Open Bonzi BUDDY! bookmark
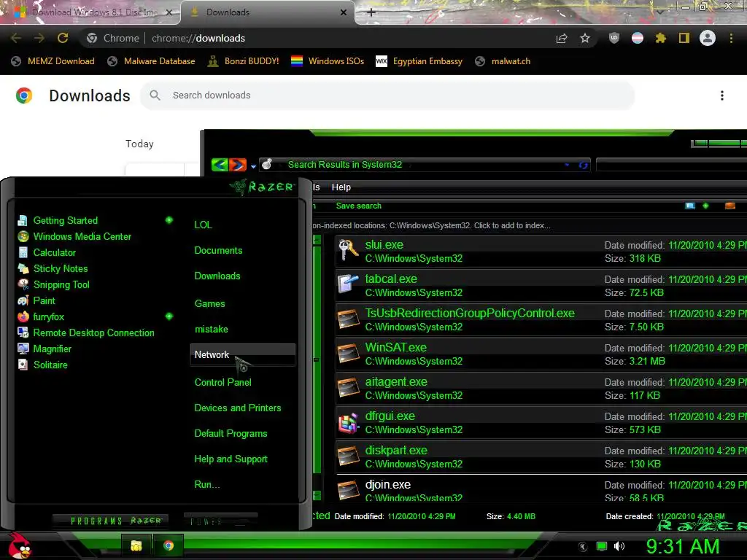The width and height of the screenshot is (747, 560). tap(243, 61)
